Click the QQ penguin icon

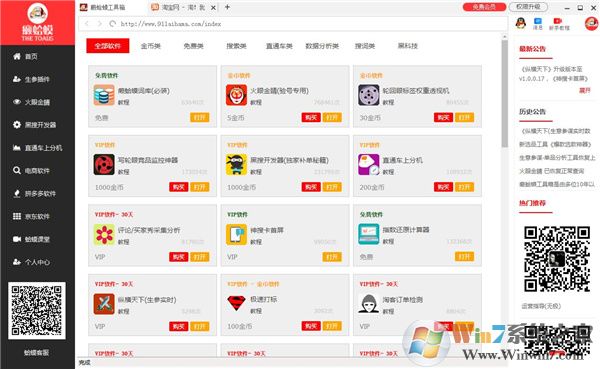[x=520, y=23]
